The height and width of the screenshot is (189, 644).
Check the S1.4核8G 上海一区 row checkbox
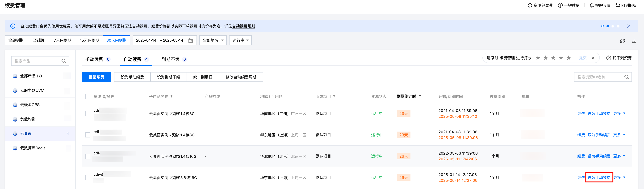88,135
